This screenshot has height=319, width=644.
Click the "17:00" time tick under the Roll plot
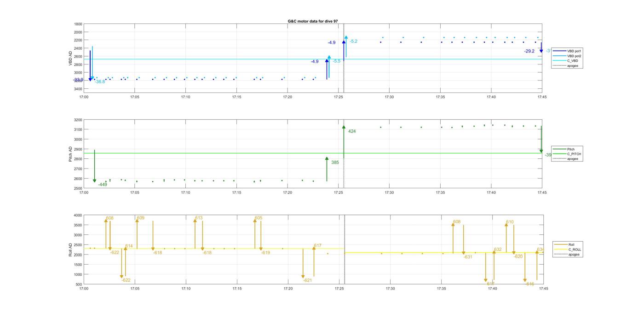(x=84, y=289)
